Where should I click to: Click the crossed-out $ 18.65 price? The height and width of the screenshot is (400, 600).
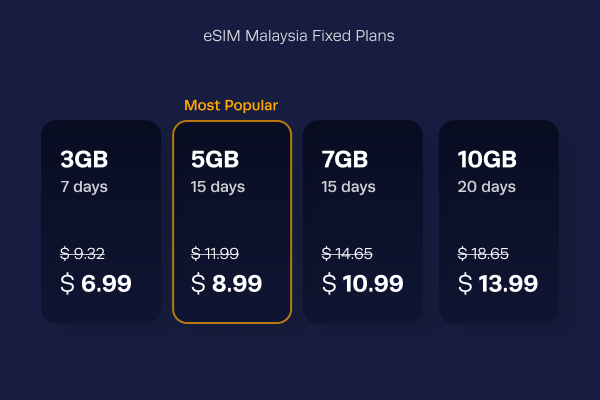pos(483,253)
